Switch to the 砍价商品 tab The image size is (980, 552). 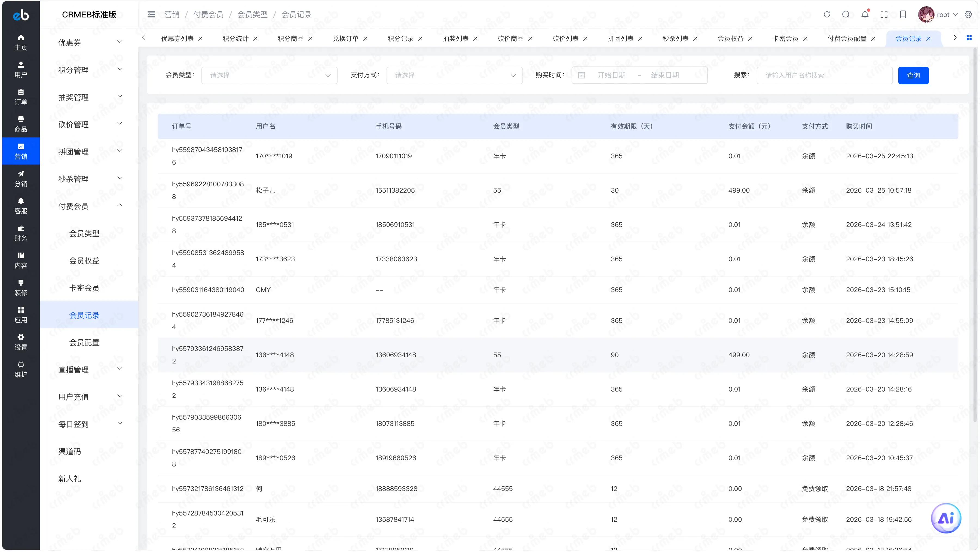click(x=510, y=39)
